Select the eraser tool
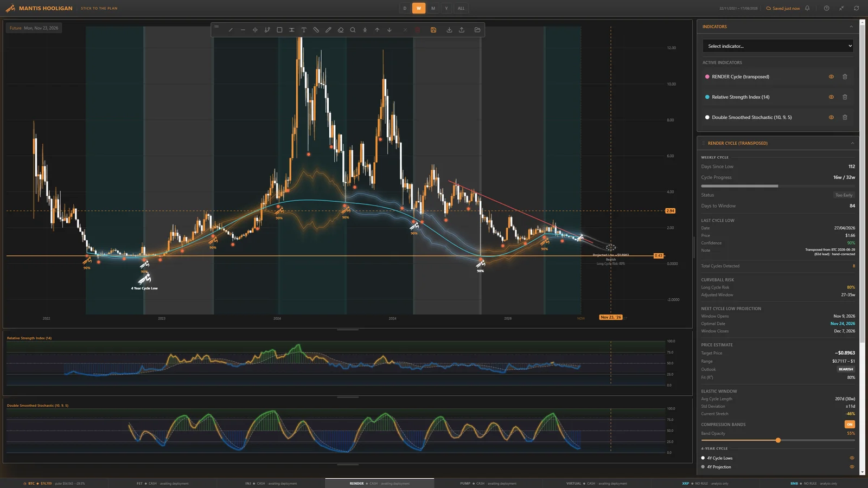 [340, 30]
